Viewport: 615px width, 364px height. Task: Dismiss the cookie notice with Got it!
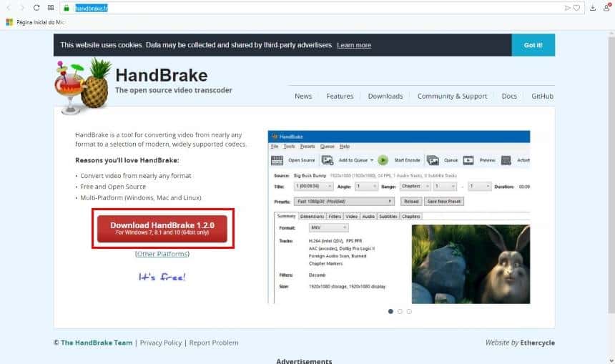[533, 45]
